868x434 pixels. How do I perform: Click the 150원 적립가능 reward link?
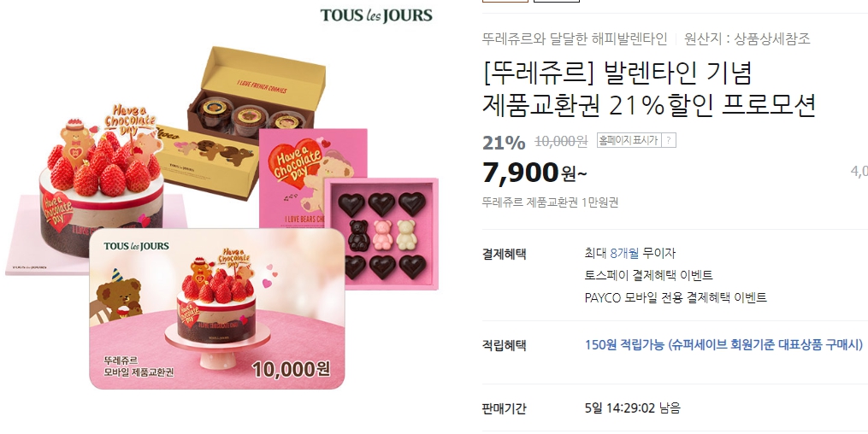pyautogui.click(x=723, y=345)
